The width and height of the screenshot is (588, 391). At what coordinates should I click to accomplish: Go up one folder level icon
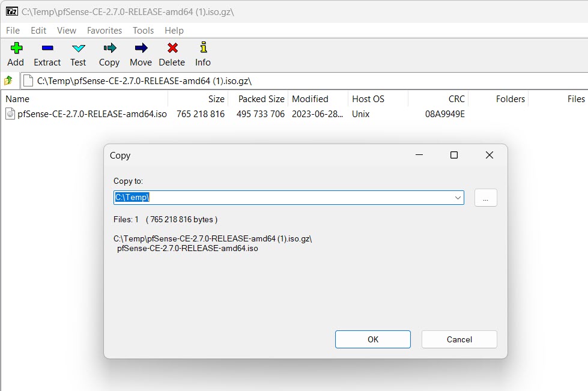(8, 80)
